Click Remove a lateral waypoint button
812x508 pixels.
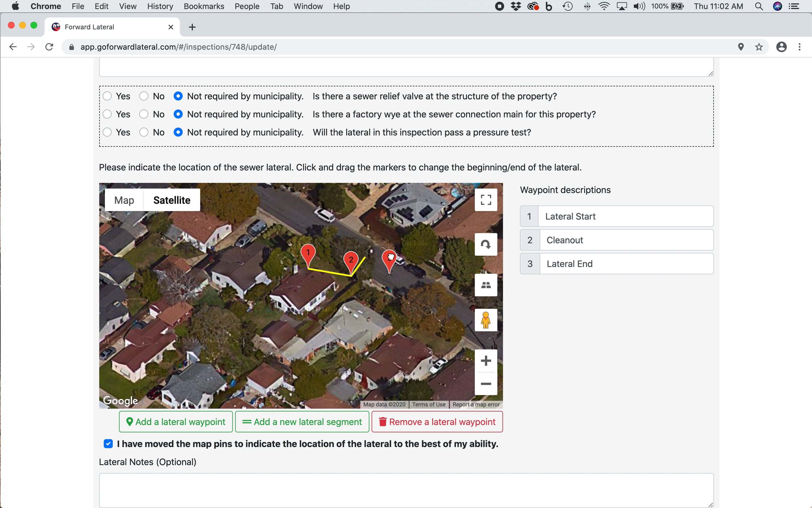(437, 422)
